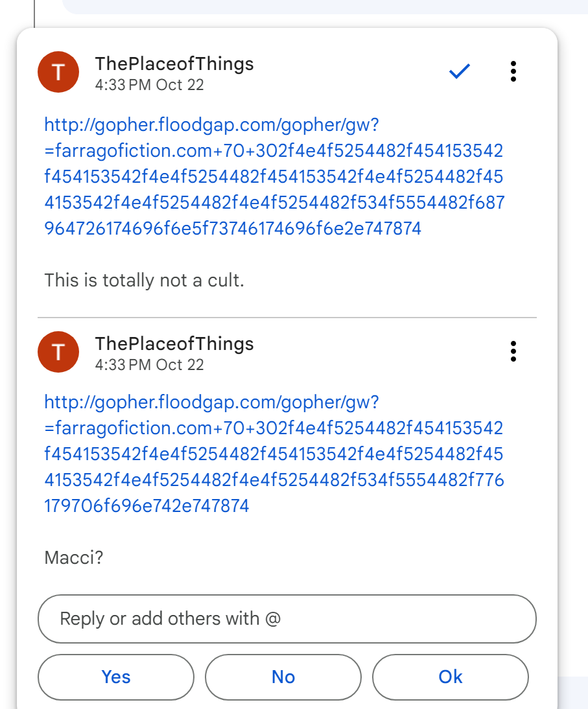Screen dimensions: 588x709
Task: Click the 'Macci?' reply text
Action: point(74,558)
